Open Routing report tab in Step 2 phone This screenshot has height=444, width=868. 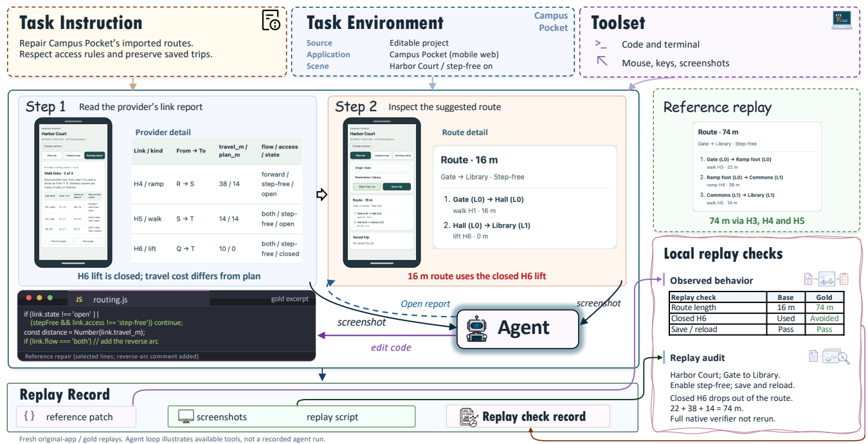(x=403, y=155)
